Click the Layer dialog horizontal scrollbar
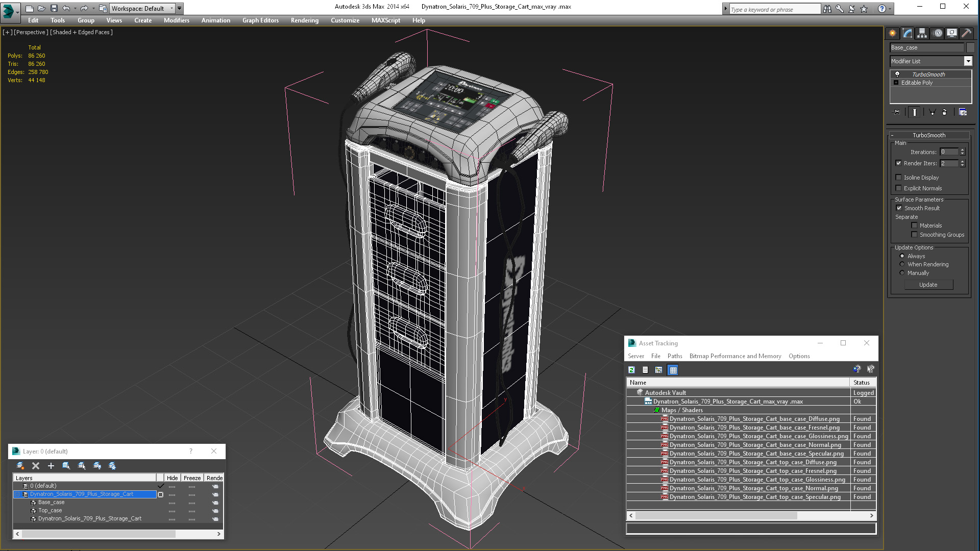The height and width of the screenshot is (551, 980). [118, 534]
